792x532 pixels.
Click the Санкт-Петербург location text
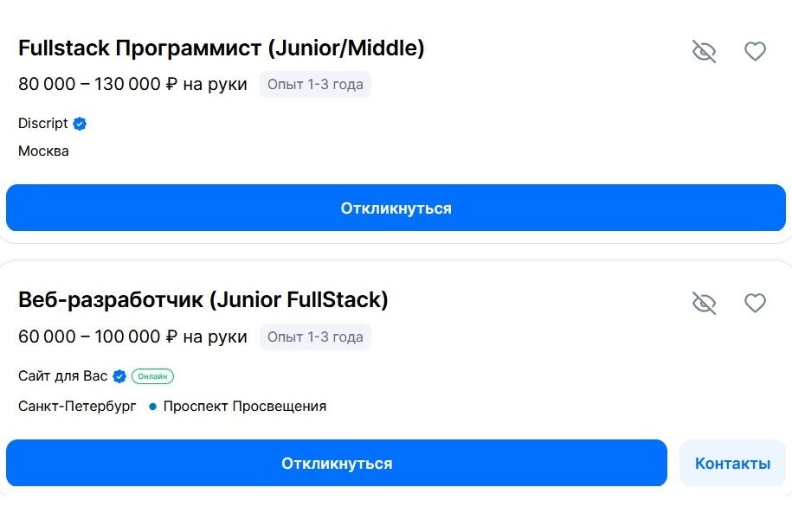pyautogui.click(x=77, y=406)
